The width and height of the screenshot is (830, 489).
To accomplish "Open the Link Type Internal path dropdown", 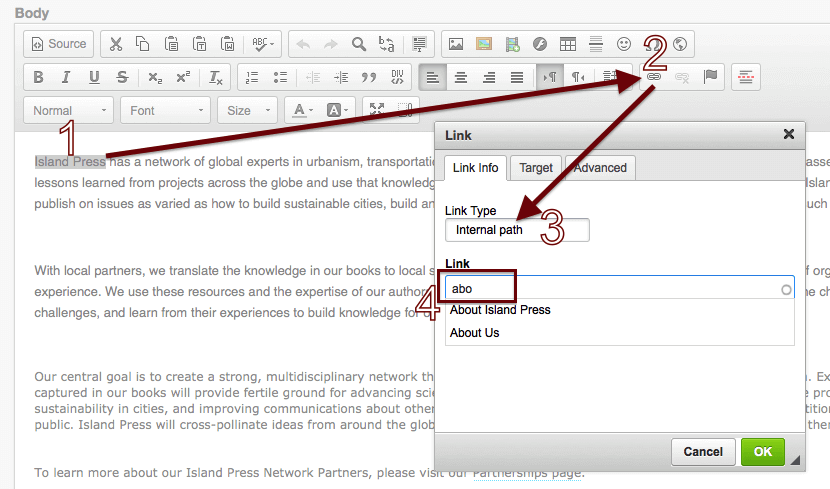I will tap(517, 230).
